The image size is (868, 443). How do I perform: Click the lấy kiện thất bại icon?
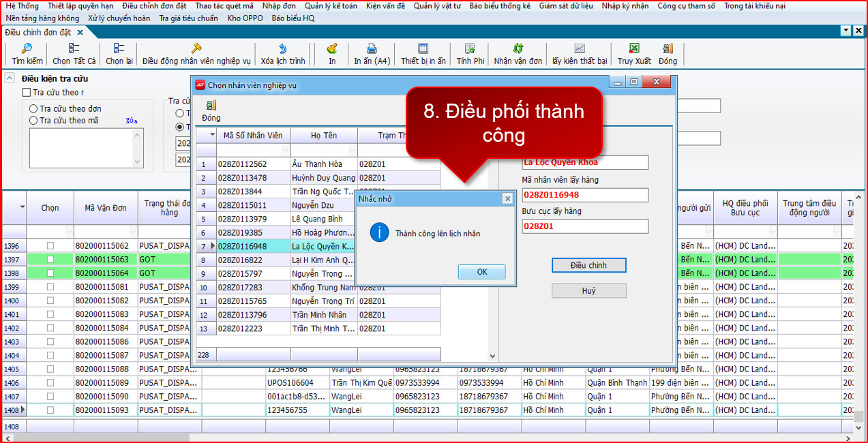coord(580,48)
